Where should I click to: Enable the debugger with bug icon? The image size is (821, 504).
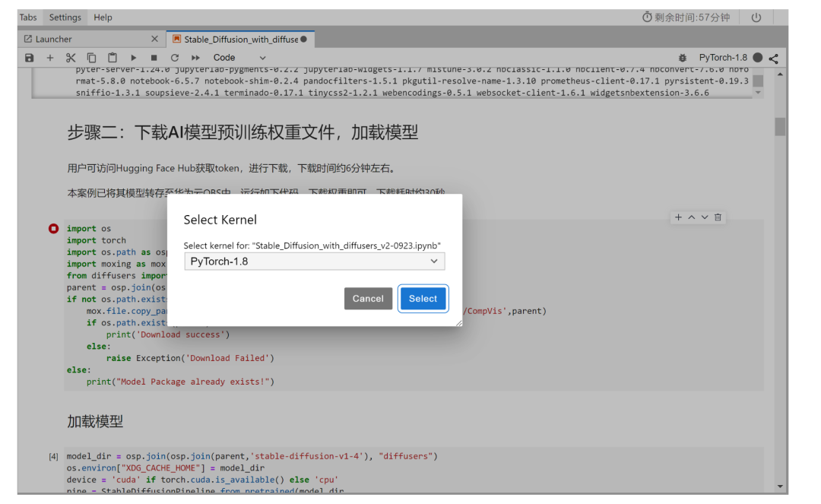[682, 58]
